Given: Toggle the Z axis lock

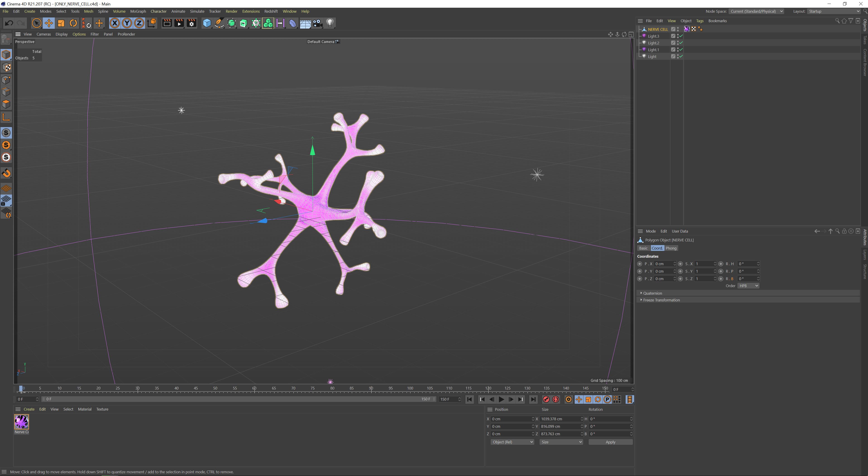Looking at the screenshot, I should point(139,23).
